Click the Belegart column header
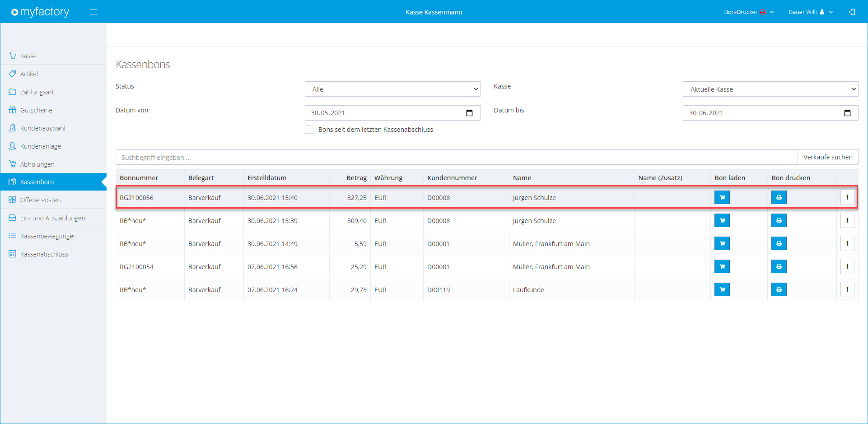 tap(201, 178)
